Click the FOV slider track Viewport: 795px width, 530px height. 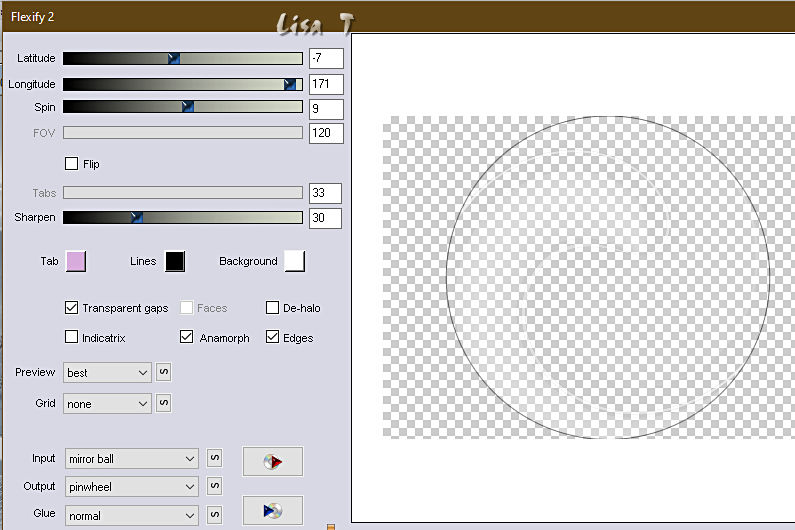pyautogui.click(x=183, y=133)
